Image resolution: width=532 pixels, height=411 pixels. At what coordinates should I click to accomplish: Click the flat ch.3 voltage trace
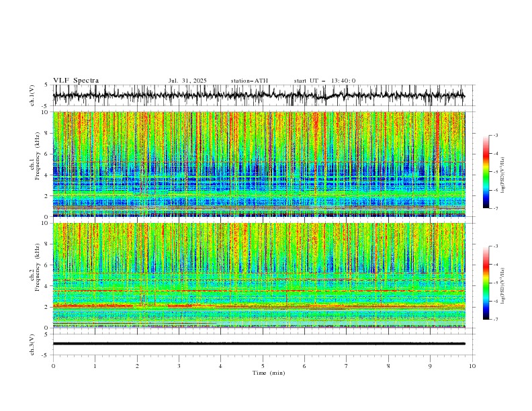point(259,344)
